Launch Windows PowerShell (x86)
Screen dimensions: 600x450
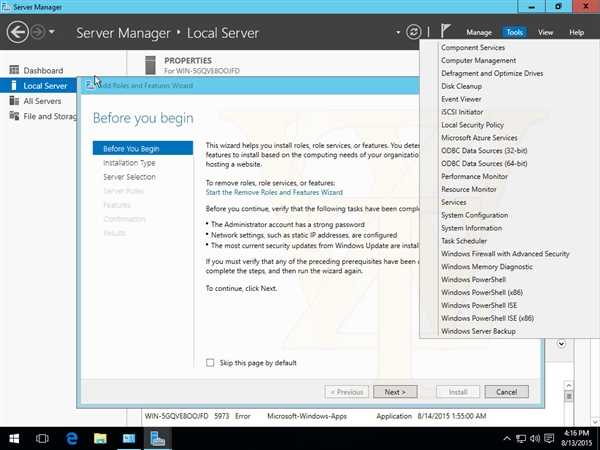click(482, 292)
